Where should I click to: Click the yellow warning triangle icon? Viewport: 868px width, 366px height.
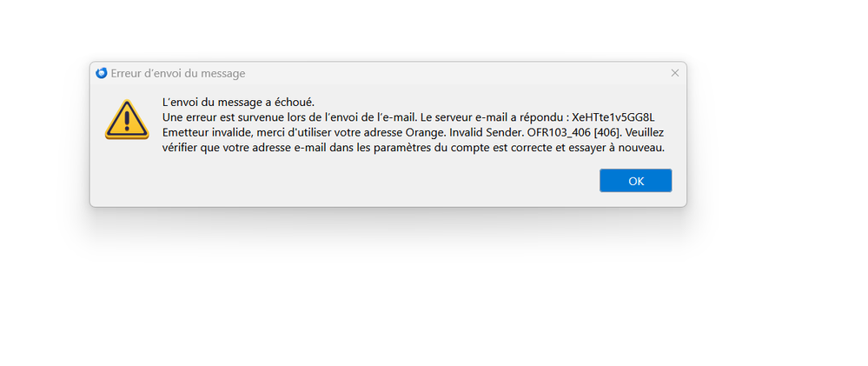coord(127,120)
